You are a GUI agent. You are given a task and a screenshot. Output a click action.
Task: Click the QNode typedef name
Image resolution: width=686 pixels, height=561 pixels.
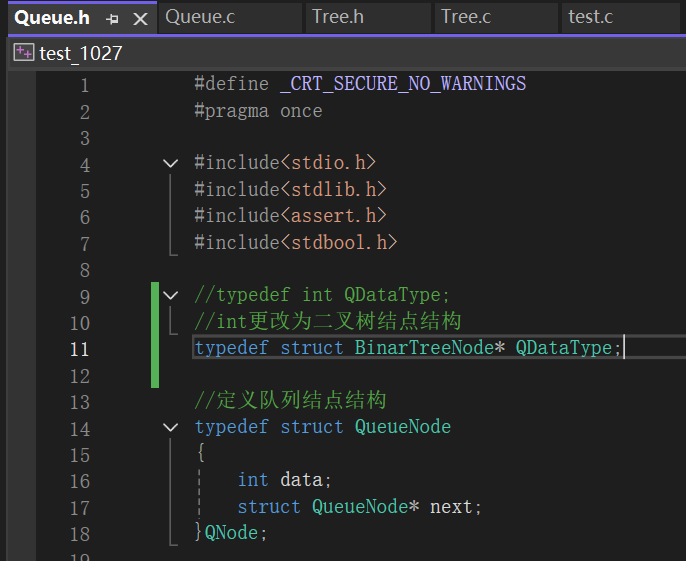pyautogui.click(x=231, y=533)
